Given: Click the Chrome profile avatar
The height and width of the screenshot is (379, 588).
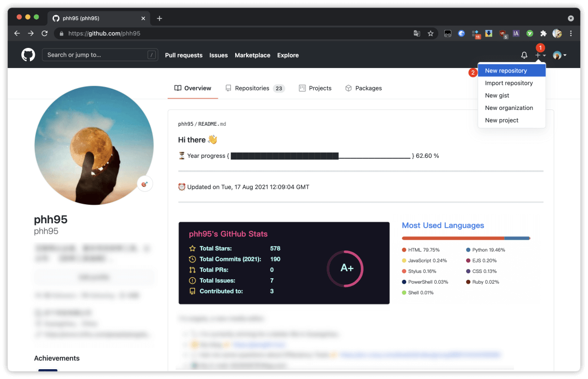Looking at the screenshot, I should pyautogui.click(x=558, y=33).
